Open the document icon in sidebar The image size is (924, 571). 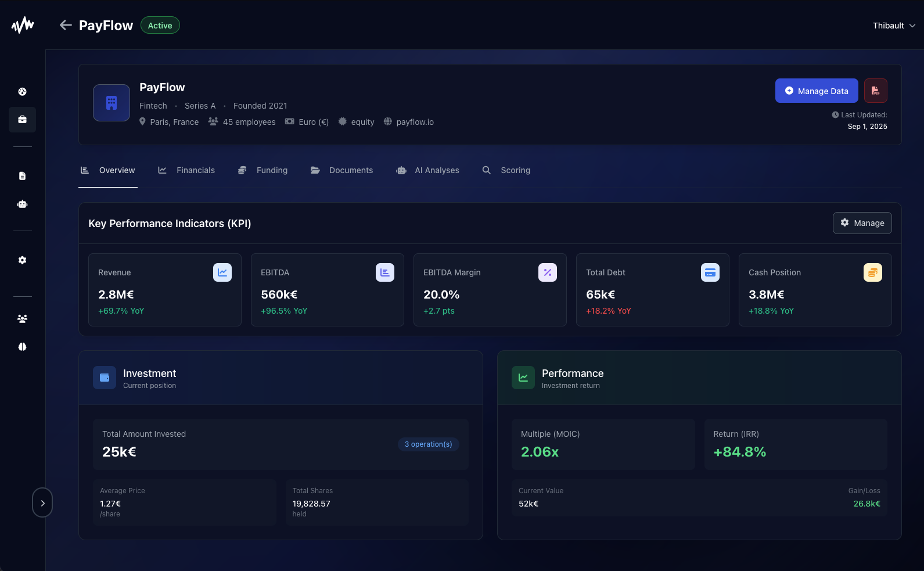pos(23,176)
